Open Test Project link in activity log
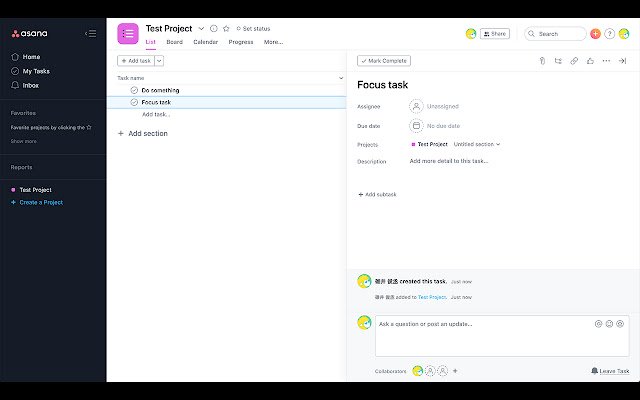 tap(432, 298)
